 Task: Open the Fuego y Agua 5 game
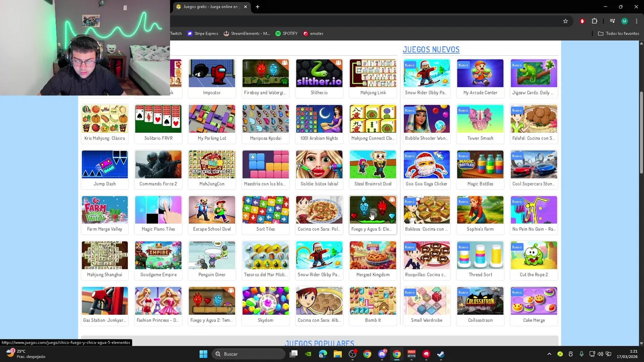[373, 215]
